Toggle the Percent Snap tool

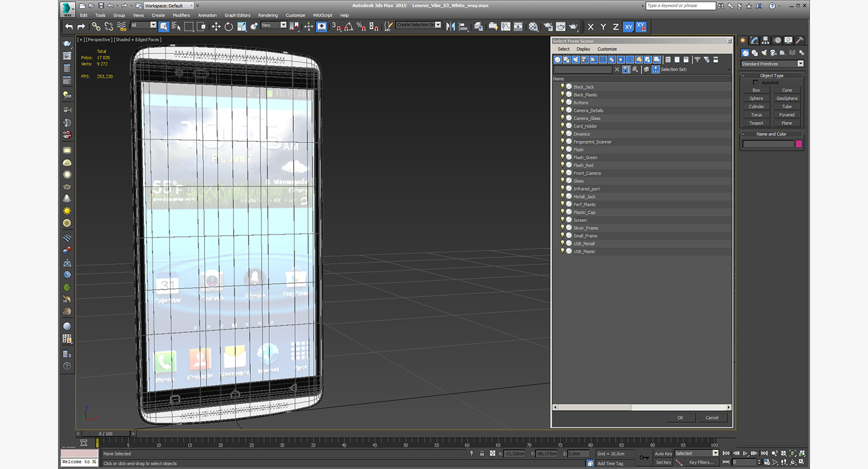[x=361, y=26]
